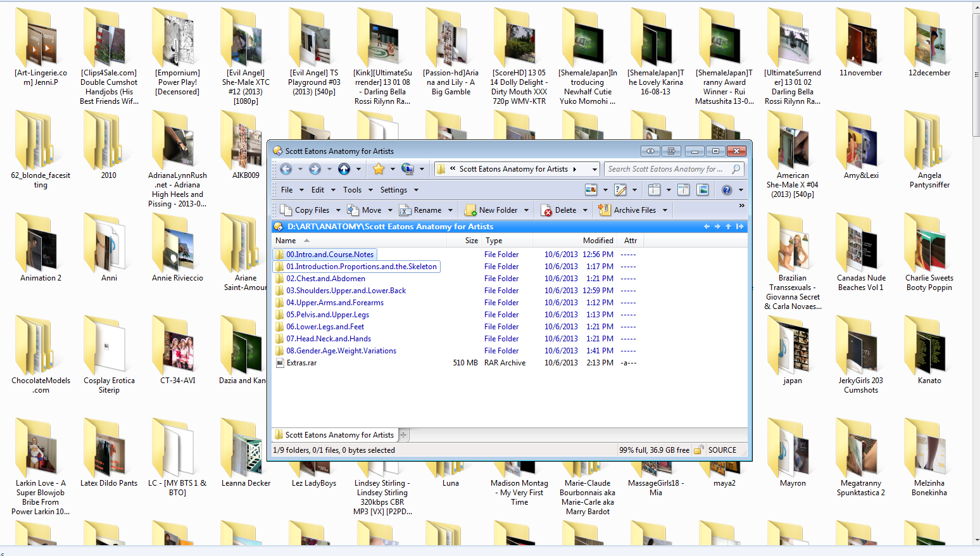
Task: Go up one folder with Up arrow icon
Action: coord(344,169)
